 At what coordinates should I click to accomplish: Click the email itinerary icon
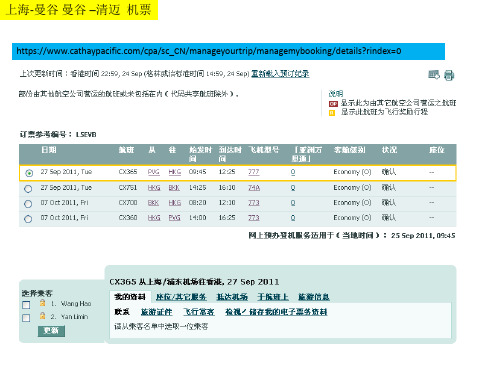coord(434,75)
